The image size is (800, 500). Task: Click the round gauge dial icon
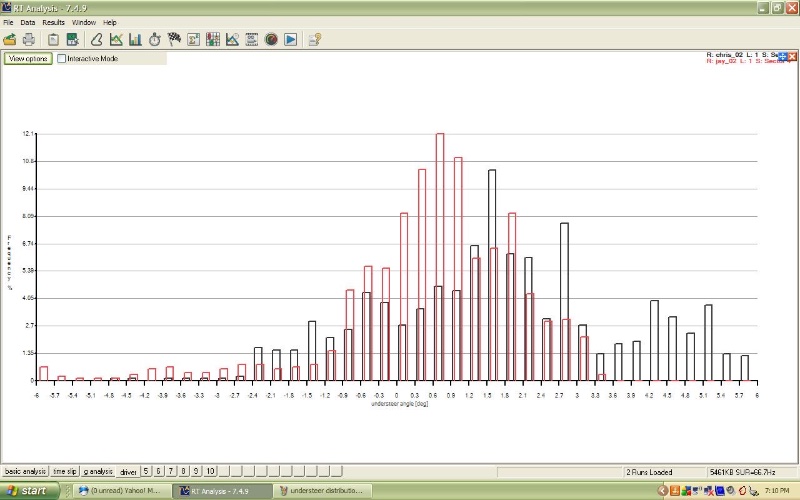271,40
